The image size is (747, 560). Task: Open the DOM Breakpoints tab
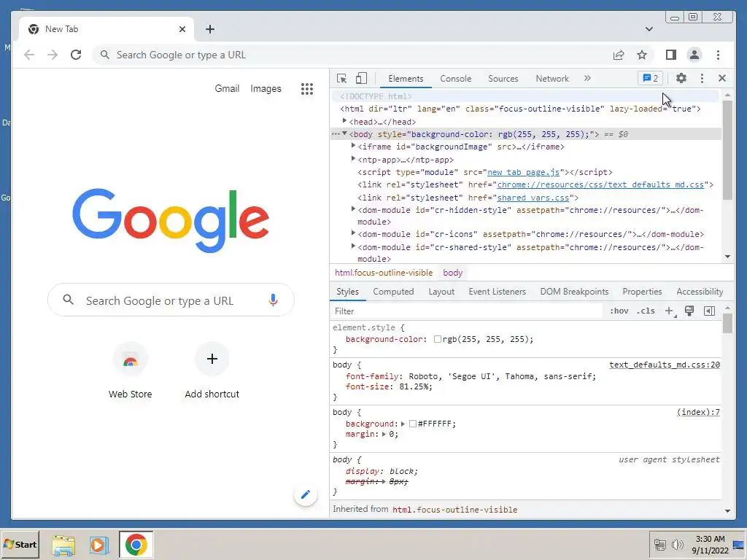point(574,292)
